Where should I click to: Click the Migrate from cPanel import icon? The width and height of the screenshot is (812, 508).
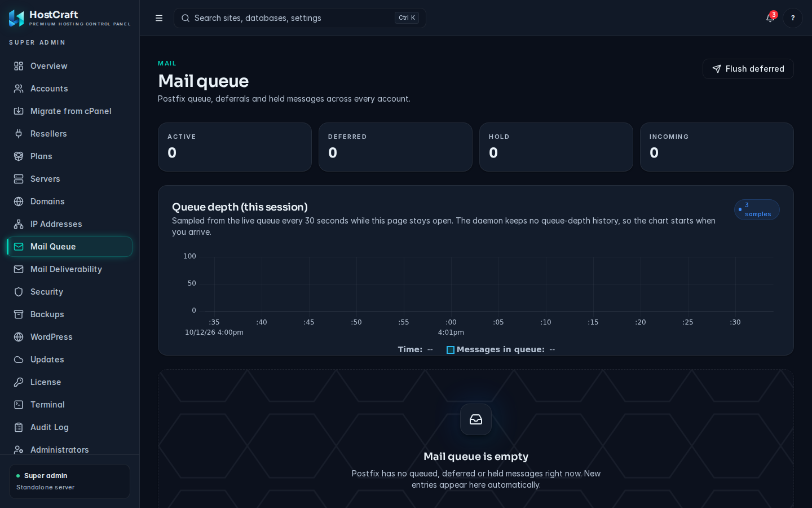pyautogui.click(x=19, y=111)
